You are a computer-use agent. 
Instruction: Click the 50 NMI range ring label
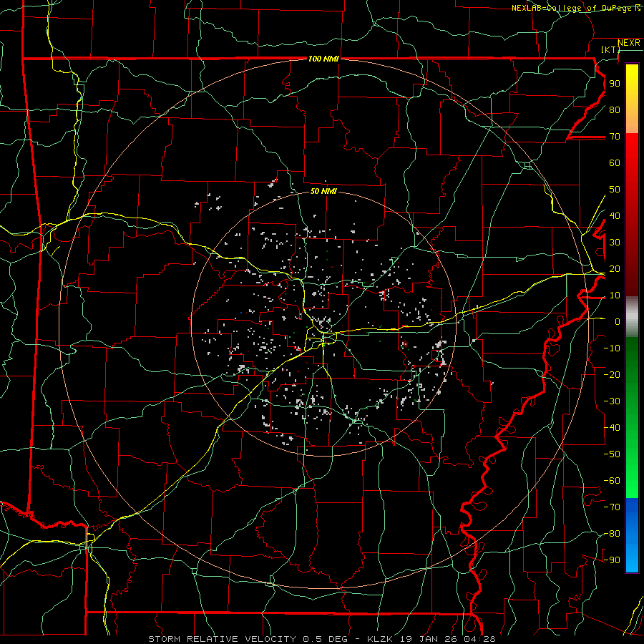coord(323,191)
